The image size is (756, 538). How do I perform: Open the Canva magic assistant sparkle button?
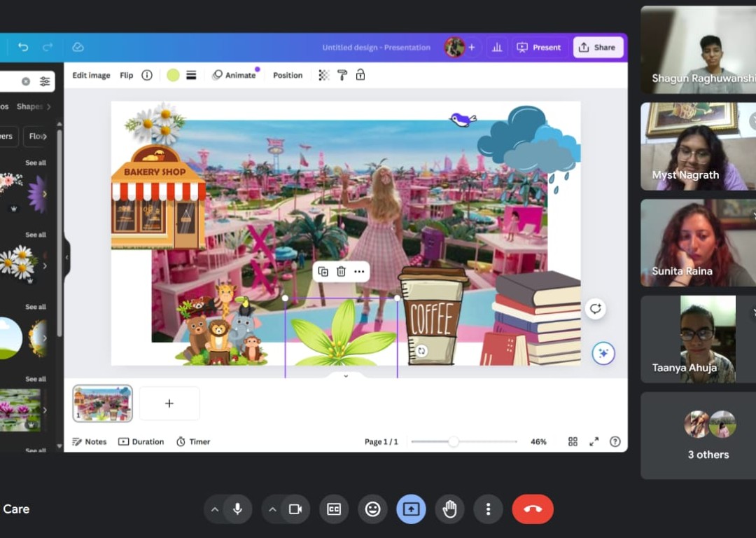(x=603, y=354)
